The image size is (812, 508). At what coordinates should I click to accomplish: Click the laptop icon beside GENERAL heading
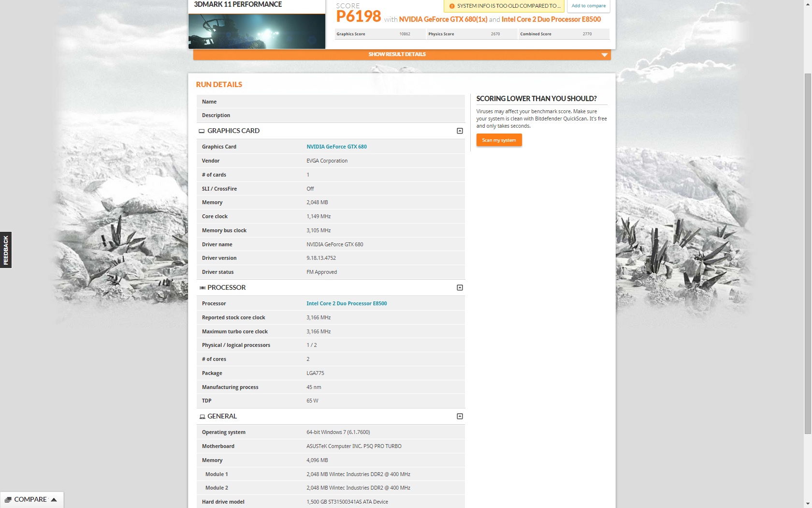[x=202, y=417]
